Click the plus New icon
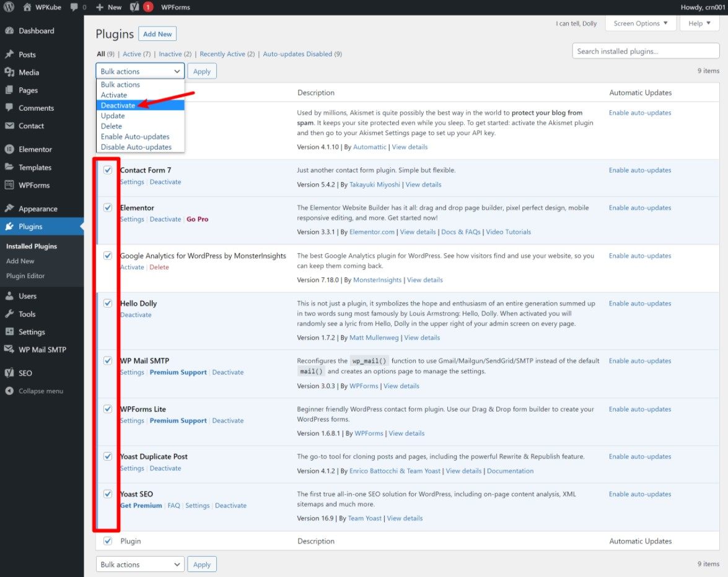 [x=99, y=7]
